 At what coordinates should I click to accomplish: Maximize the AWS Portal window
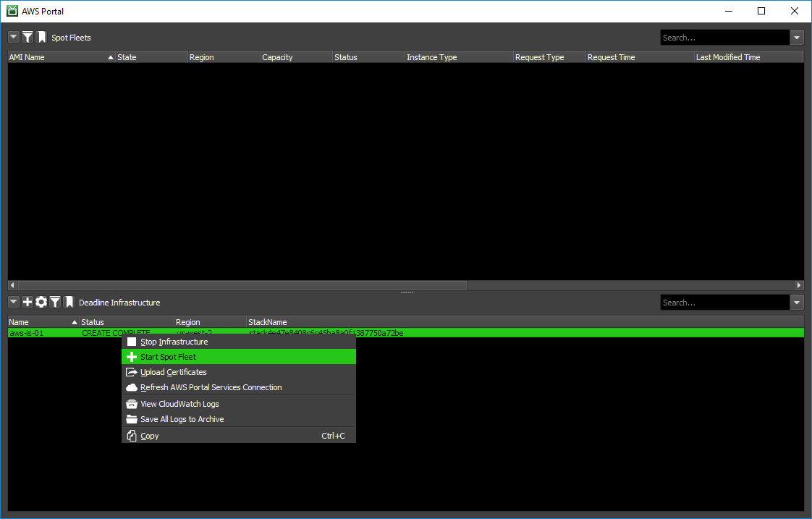click(x=761, y=11)
